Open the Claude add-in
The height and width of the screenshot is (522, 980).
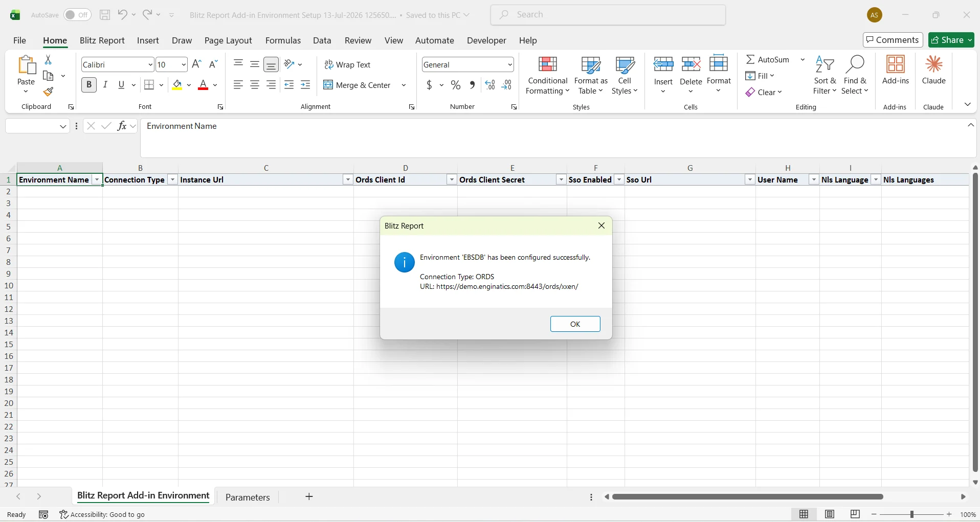[x=934, y=71]
